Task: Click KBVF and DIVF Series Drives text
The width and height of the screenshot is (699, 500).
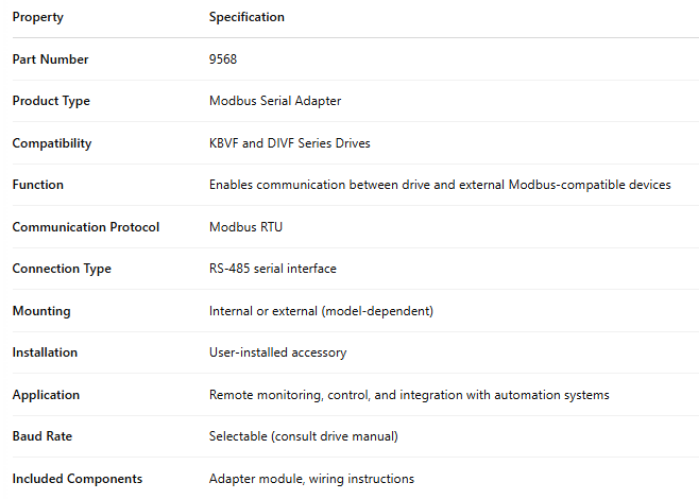Action: [289, 143]
